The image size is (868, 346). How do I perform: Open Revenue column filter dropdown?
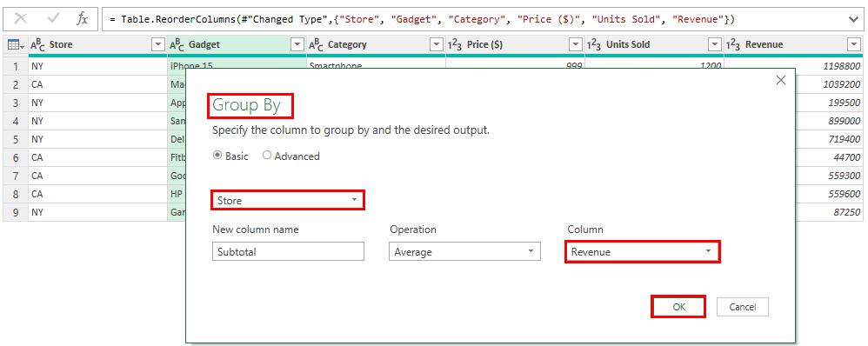click(x=853, y=45)
